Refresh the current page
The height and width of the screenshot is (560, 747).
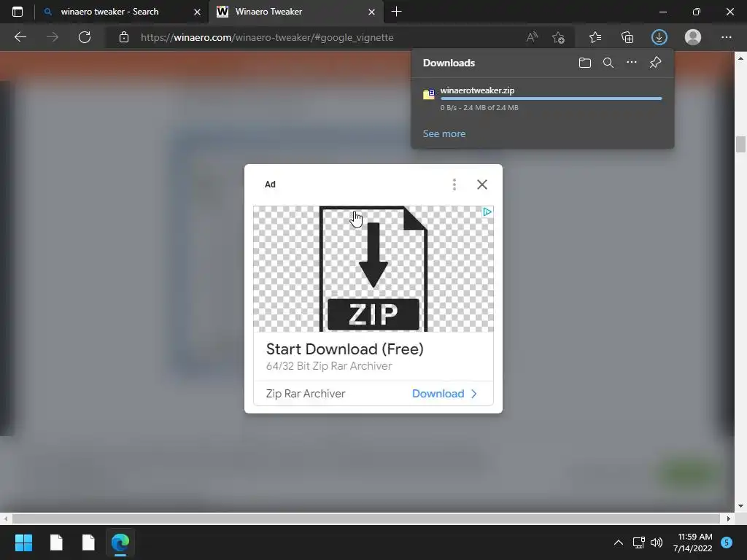pos(85,37)
